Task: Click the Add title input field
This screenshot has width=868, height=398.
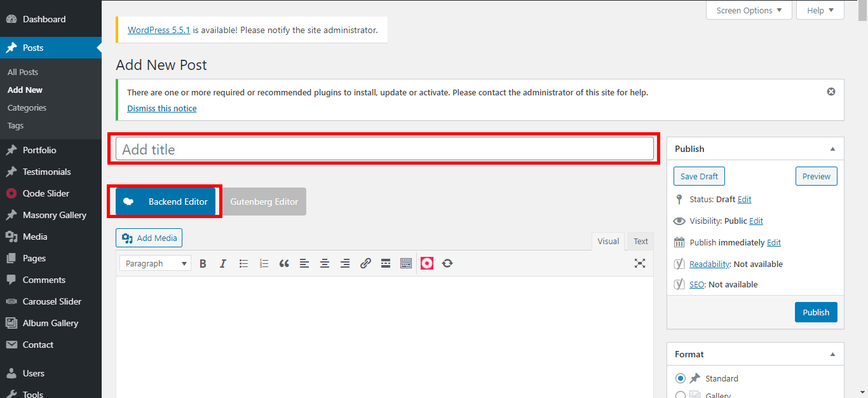Action: tap(384, 149)
